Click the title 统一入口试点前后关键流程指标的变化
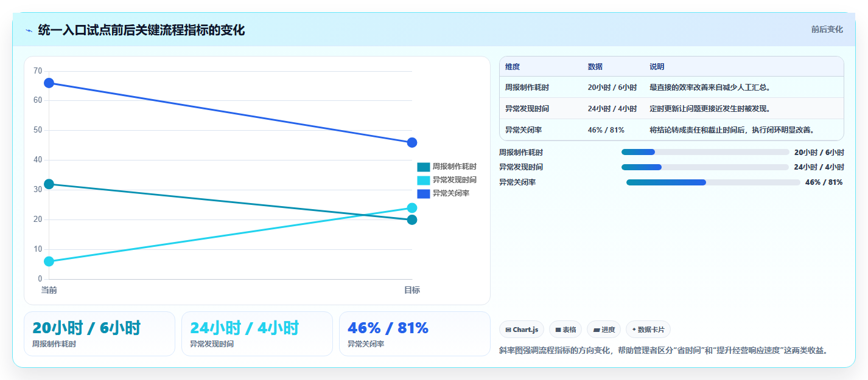Image resolution: width=868 pixels, height=380 pixels. (x=141, y=30)
